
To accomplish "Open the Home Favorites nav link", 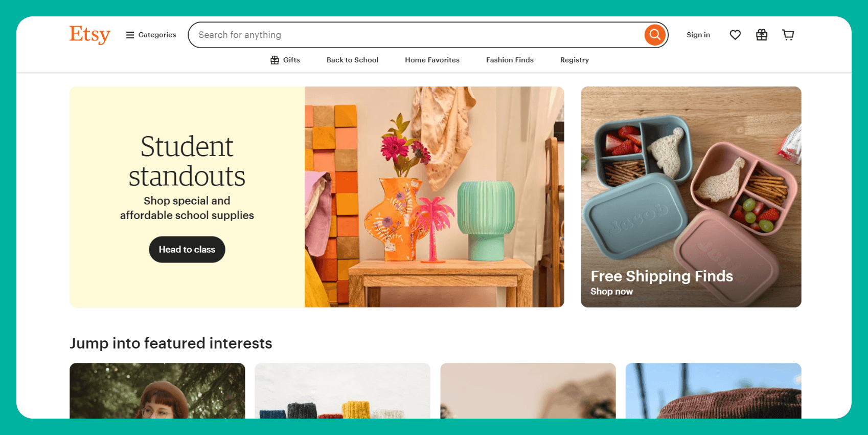I will (x=432, y=60).
